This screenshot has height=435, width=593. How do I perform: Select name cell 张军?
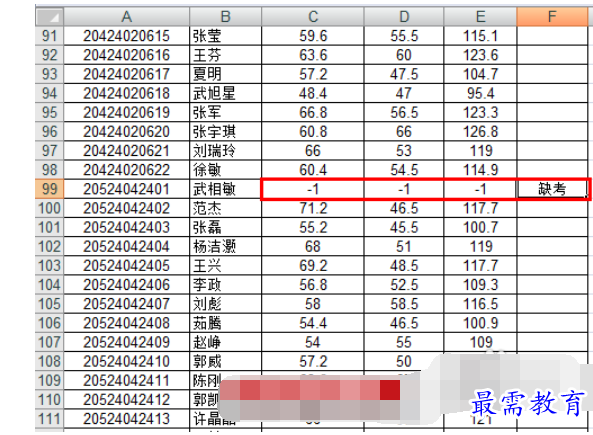pyautogui.click(x=225, y=112)
